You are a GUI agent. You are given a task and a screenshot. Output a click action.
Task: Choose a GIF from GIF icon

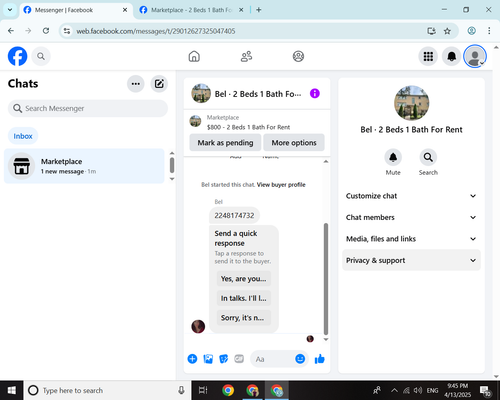239,359
